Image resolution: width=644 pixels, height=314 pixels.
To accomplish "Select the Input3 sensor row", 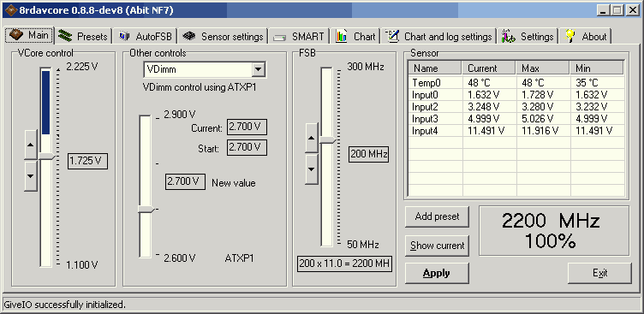I will pyautogui.click(x=516, y=119).
